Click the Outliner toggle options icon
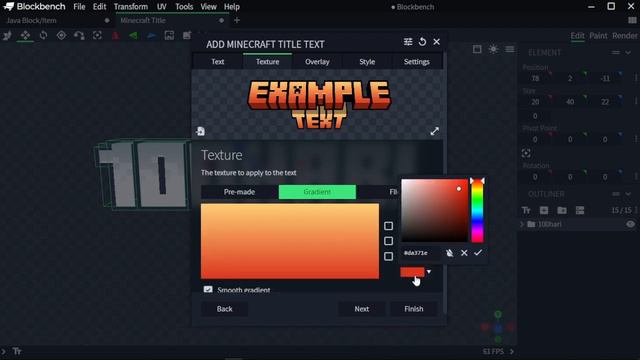Viewport: 640px width, 360px height. point(580,210)
